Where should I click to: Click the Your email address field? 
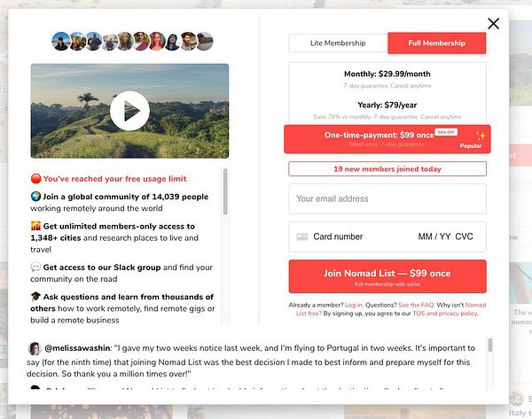tap(387, 198)
